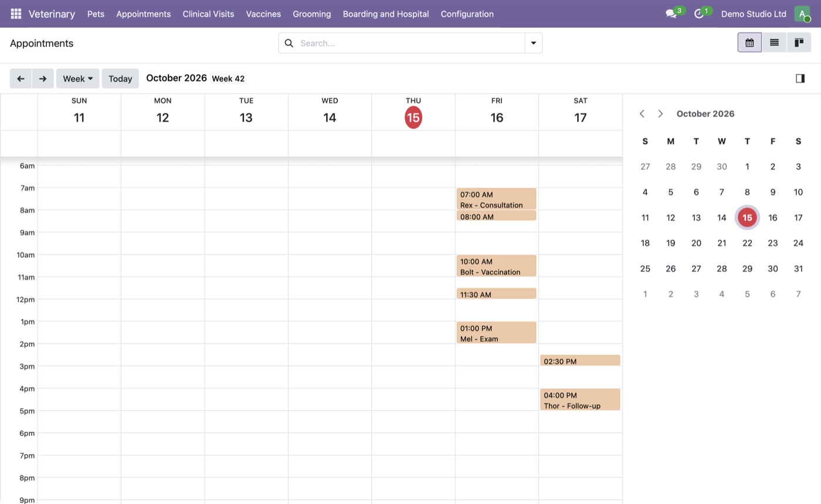Go to next week arrow
Screen dimensions: 821x504
[x=43, y=79]
